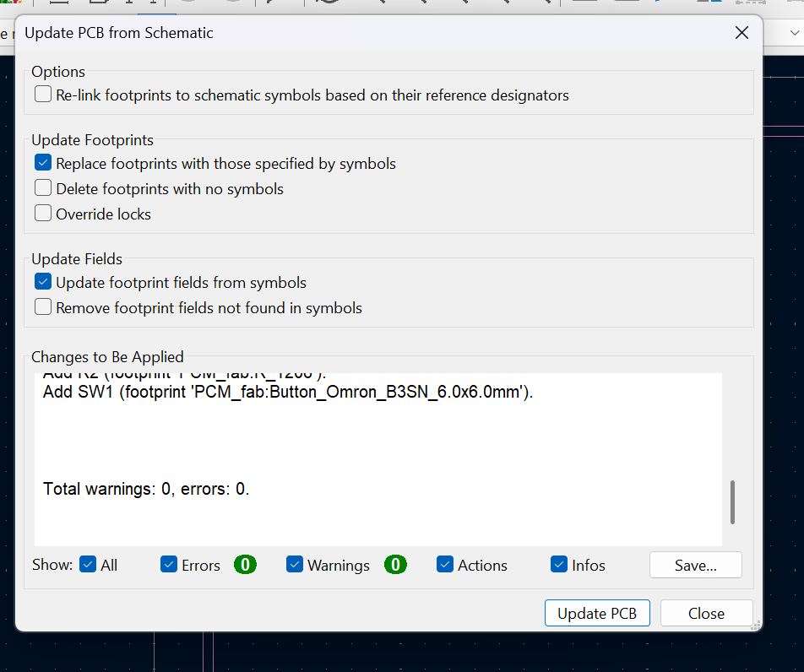Click the green zero badge beside Errors
Image resolution: width=804 pixels, height=672 pixels.
(245, 565)
